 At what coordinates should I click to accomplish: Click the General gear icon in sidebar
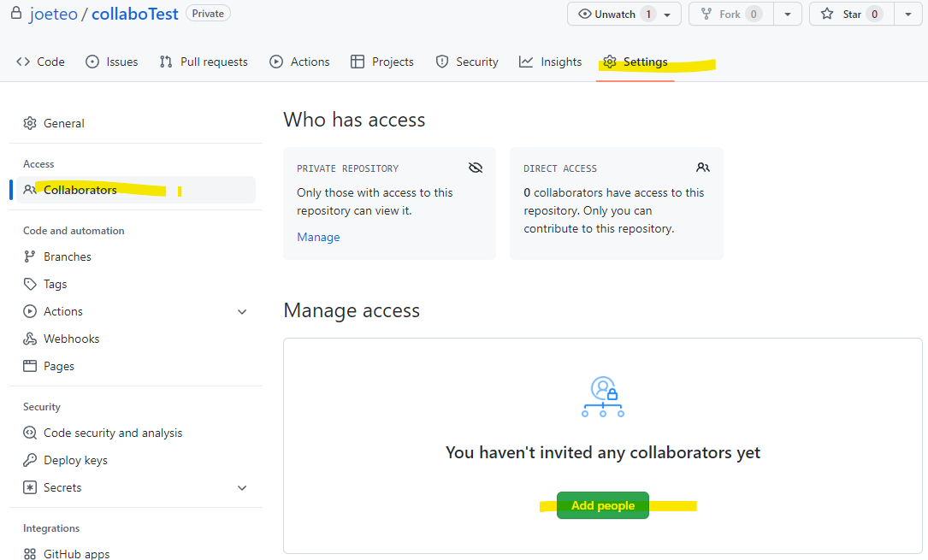pyautogui.click(x=30, y=123)
